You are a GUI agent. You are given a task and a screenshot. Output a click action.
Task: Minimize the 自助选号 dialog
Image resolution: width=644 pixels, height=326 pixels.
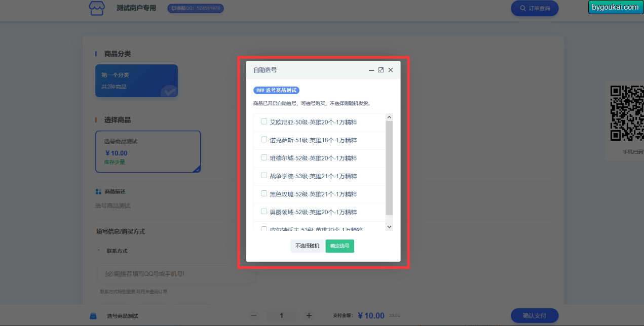point(371,70)
